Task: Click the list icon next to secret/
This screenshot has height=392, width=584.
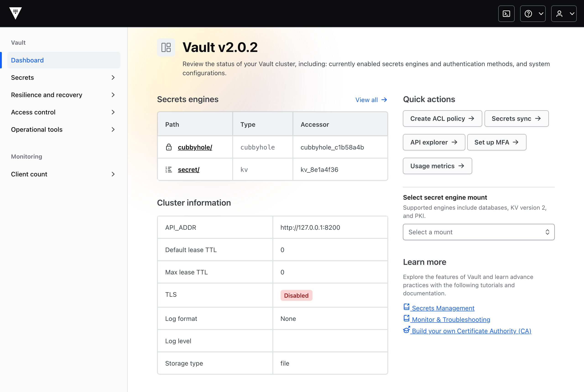Action: pyautogui.click(x=169, y=170)
